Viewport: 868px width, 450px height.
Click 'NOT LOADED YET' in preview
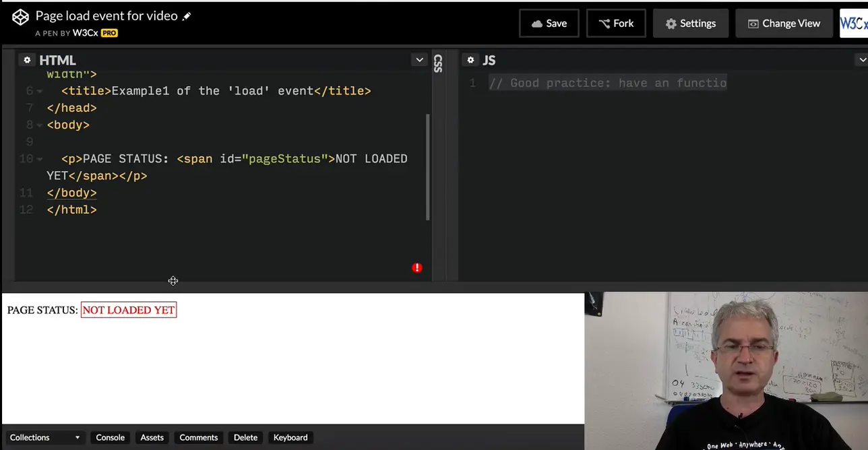click(129, 310)
